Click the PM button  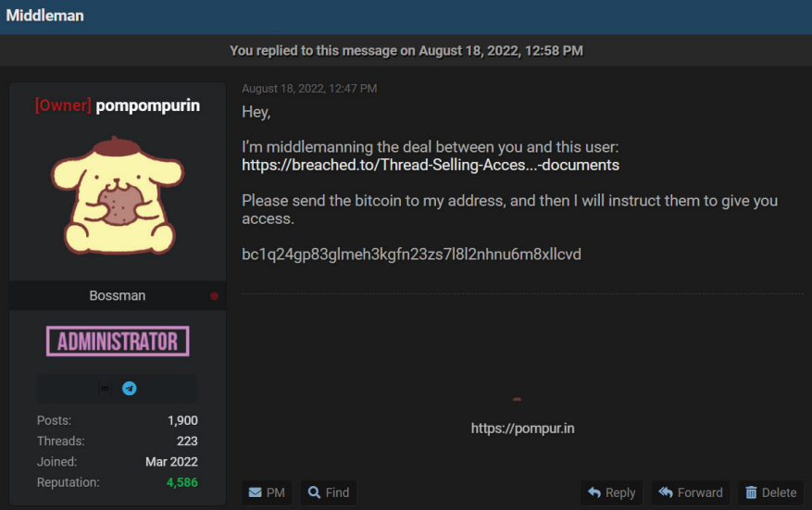[267, 492]
